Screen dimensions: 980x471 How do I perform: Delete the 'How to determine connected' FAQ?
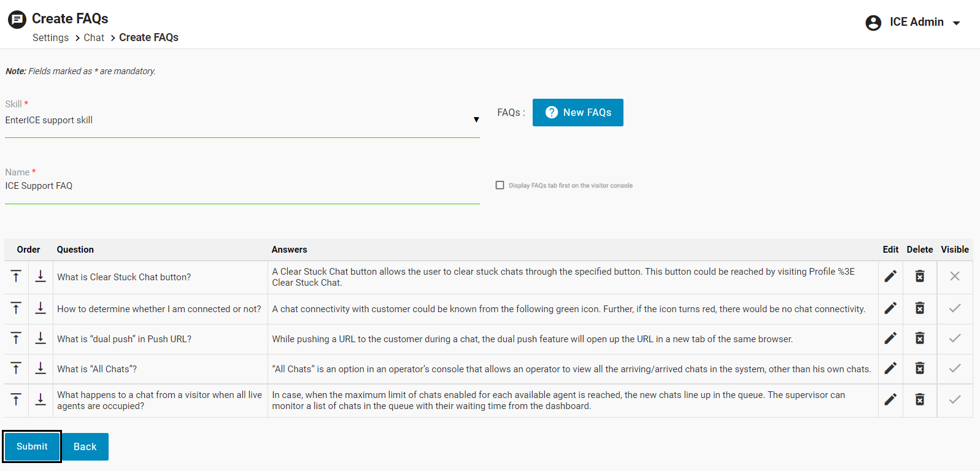pyautogui.click(x=919, y=308)
